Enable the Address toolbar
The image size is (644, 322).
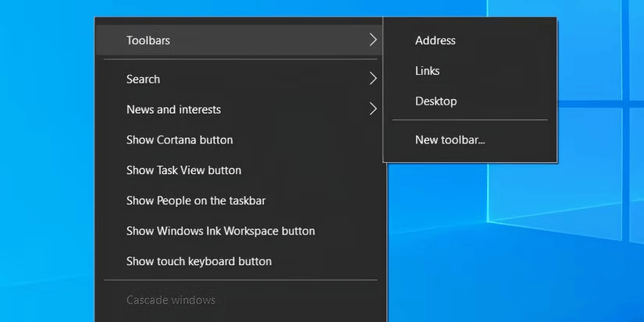pos(435,41)
